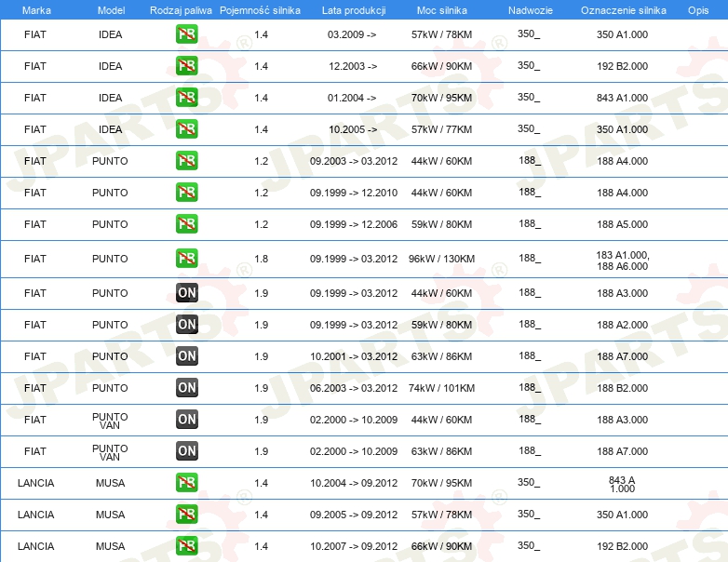Click ON diesel icon for PUNTO VAN 44kW / 60KM
Viewport: 728px width, 562px height.
(x=186, y=419)
